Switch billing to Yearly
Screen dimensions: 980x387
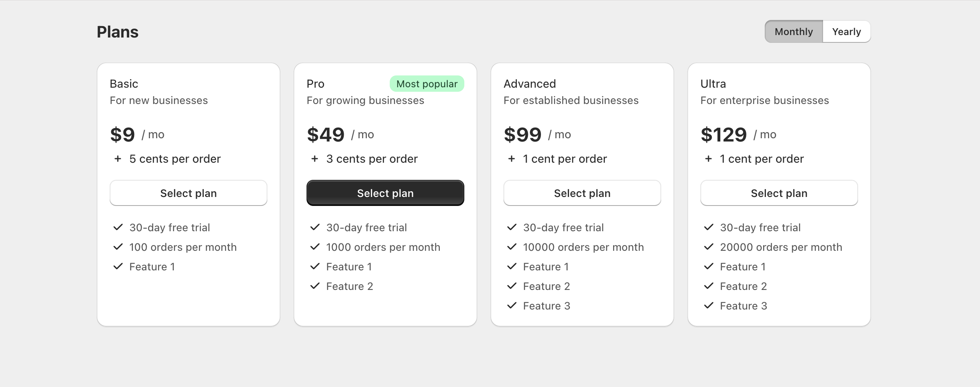point(846,31)
